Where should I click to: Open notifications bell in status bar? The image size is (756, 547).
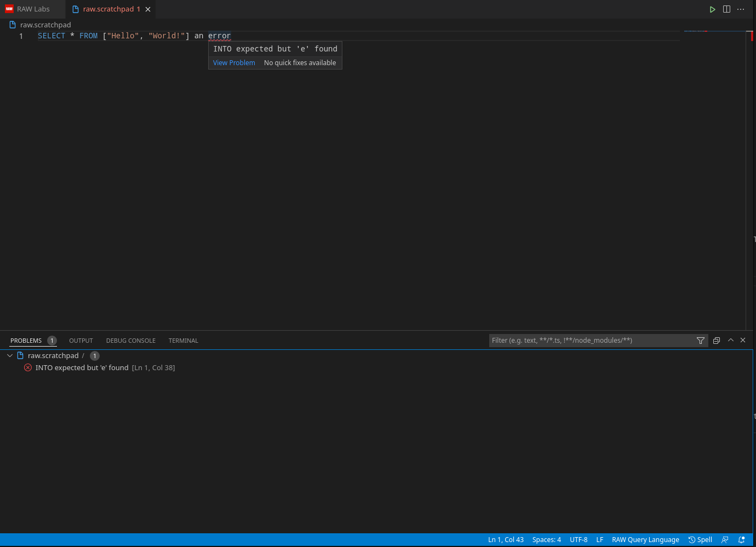(x=742, y=540)
